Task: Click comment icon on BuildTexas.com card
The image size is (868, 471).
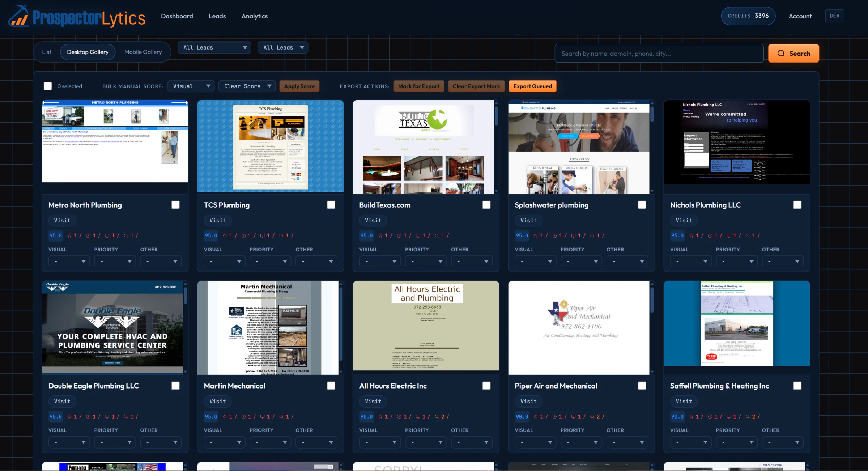Action: [x=418, y=236]
